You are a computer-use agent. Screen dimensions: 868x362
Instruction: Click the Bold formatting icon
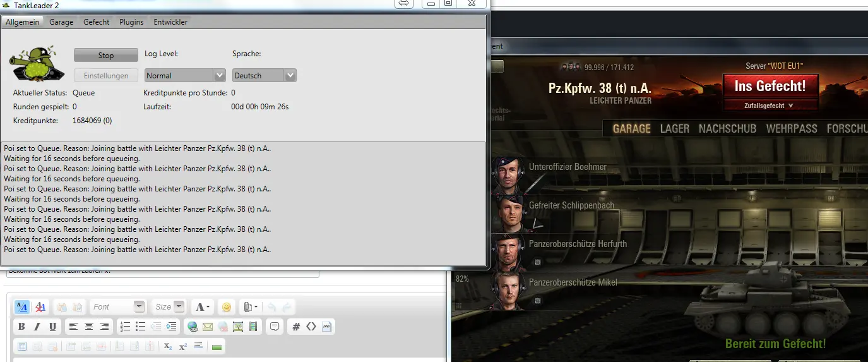click(x=21, y=327)
